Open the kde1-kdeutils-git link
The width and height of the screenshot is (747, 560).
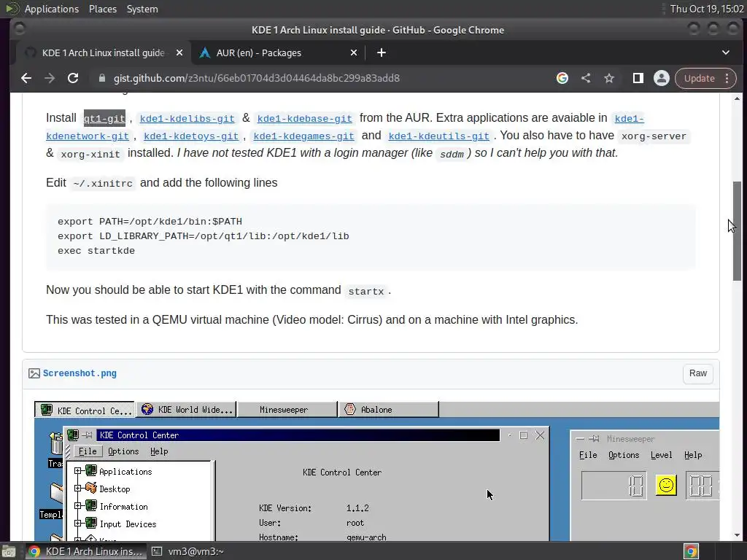[438, 136]
